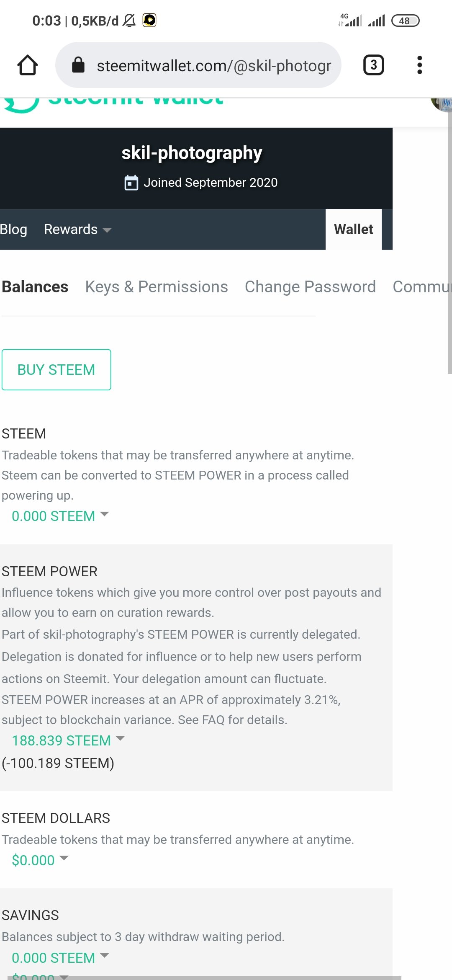Viewport: 452px width, 980px height.
Task: Open the user avatar at top right
Action: pos(442,104)
